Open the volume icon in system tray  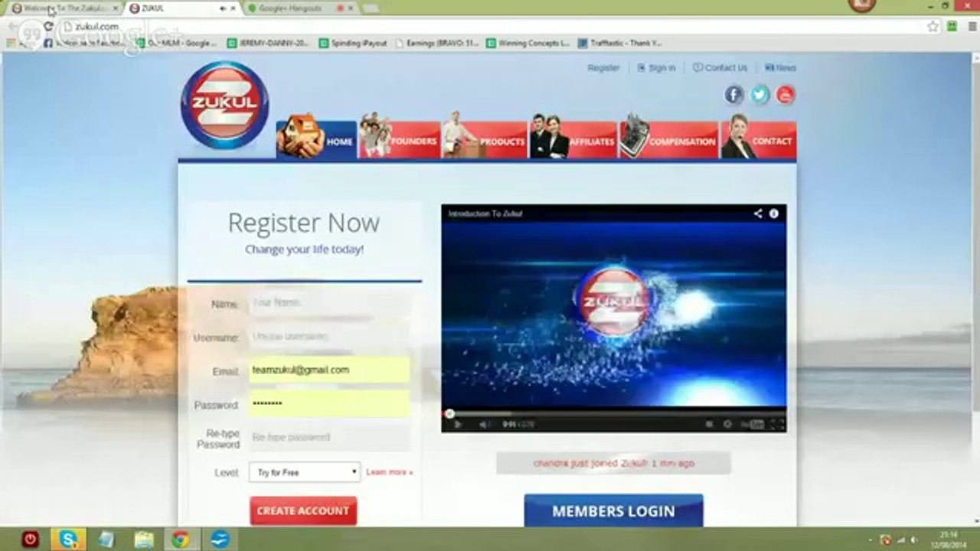point(913,540)
